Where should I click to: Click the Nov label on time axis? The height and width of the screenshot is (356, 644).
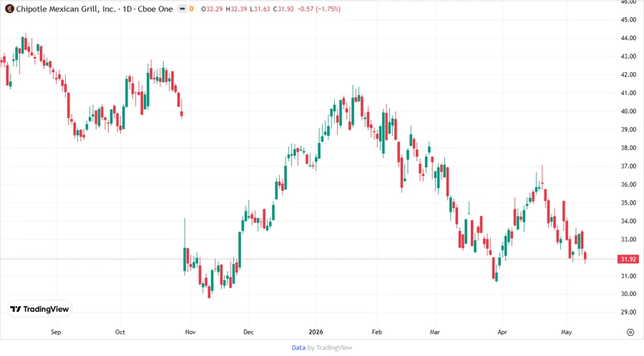tap(190, 332)
